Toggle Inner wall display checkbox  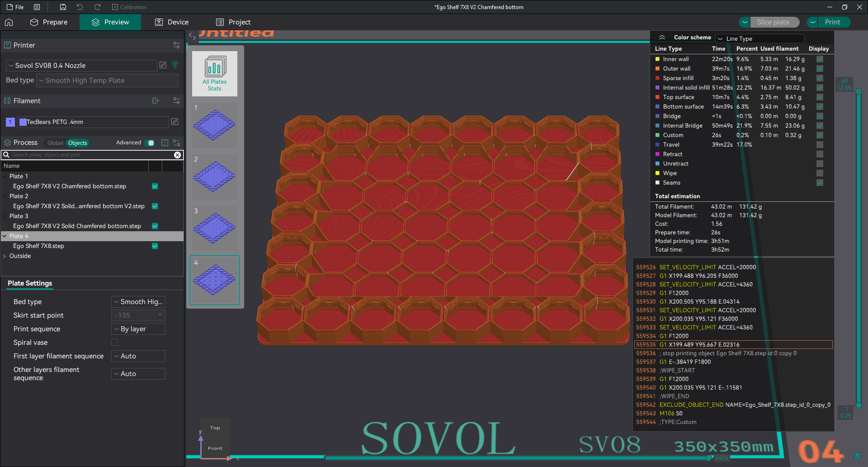pyautogui.click(x=820, y=59)
